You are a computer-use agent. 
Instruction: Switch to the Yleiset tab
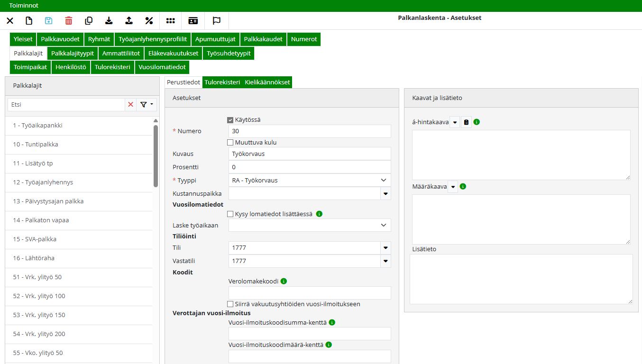[x=23, y=39]
